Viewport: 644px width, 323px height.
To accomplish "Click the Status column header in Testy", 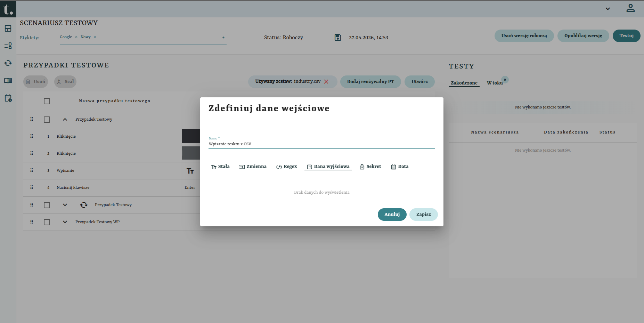I will [x=608, y=132].
